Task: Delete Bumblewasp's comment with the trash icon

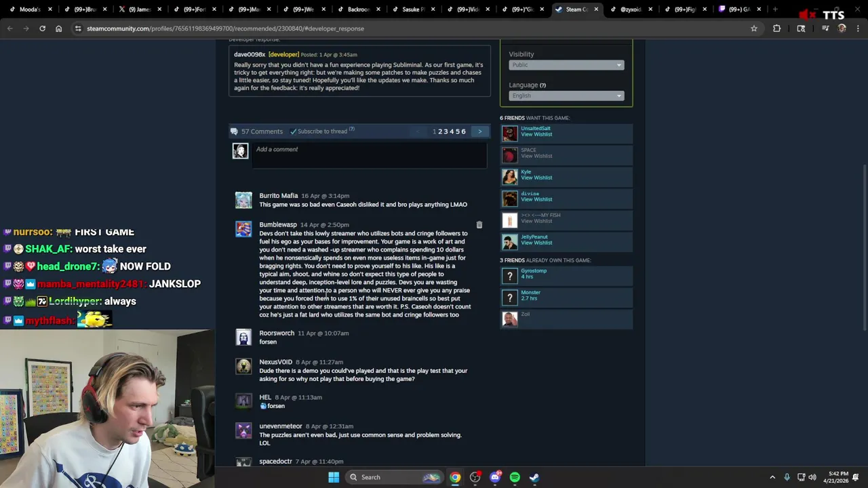Action: 479,225
